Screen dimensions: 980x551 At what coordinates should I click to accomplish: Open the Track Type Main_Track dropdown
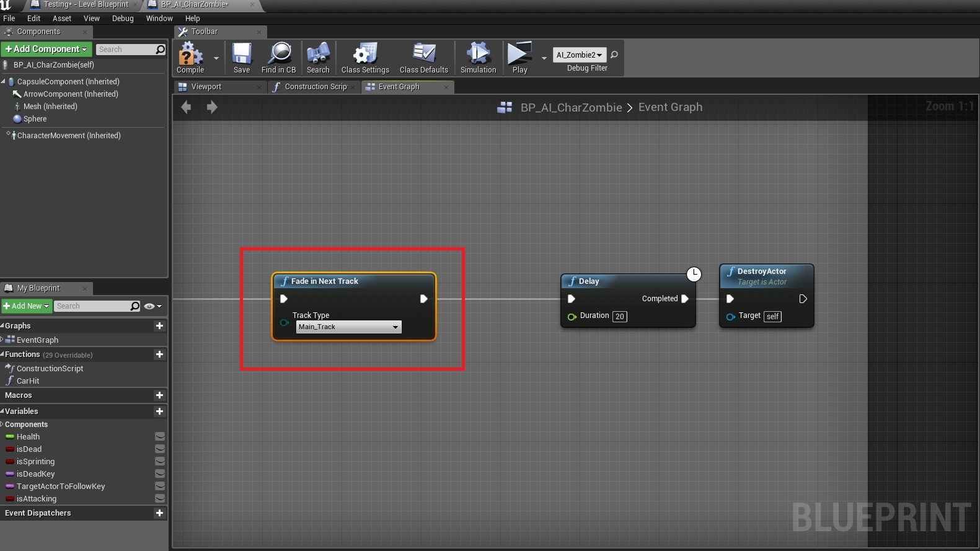pos(349,327)
